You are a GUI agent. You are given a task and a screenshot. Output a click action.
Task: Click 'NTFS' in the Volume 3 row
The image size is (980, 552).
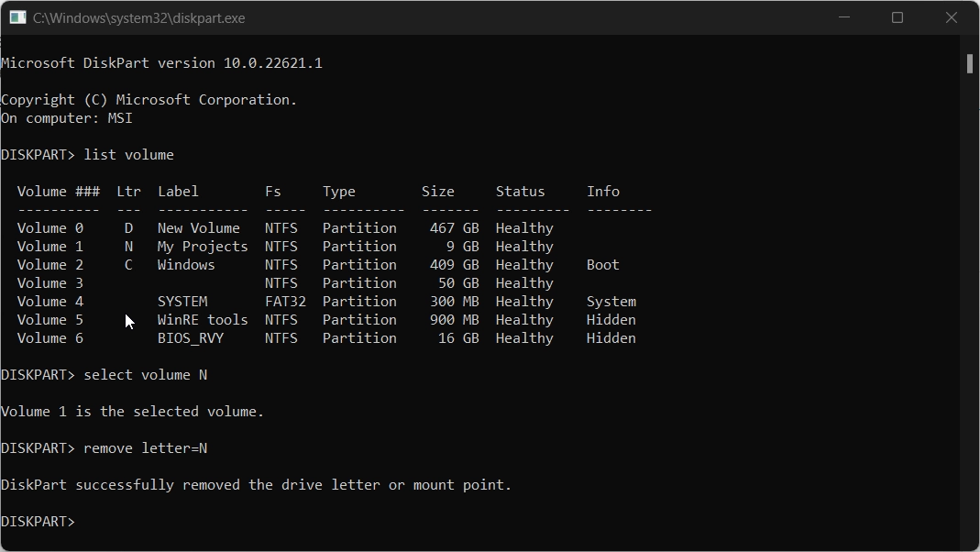pos(281,283)
